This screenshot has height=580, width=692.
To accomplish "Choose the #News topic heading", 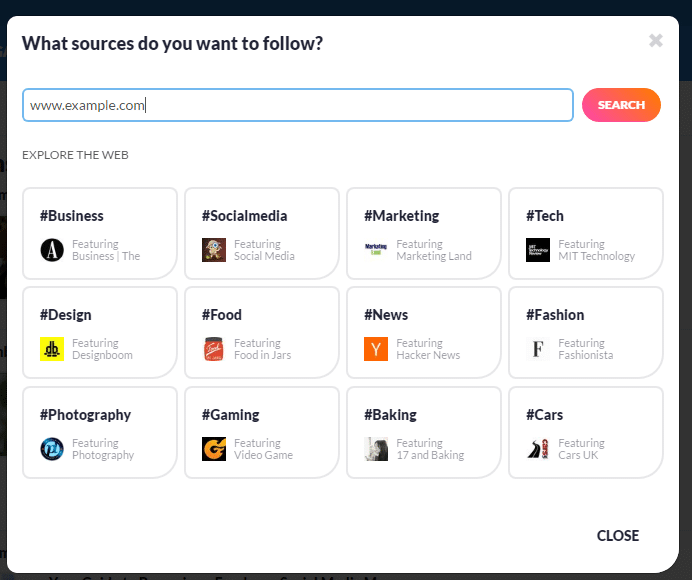I will 386,315.
